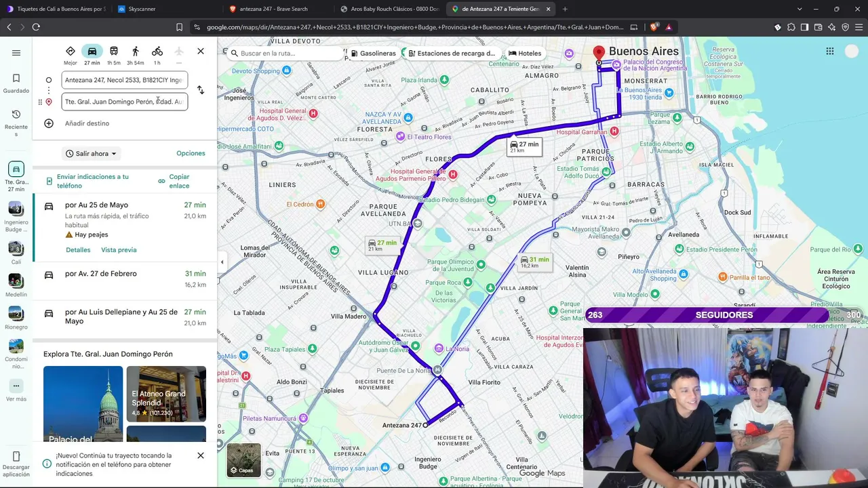Open the El Ateneo Grand Splendid card
This screenshot has width=868, height=488.
pos(166,394)
